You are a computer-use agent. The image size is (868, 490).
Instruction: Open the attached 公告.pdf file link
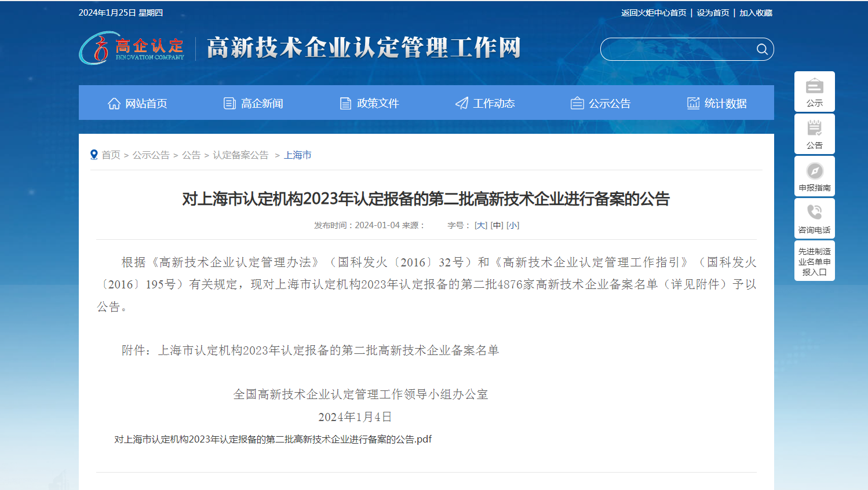(273, 439)
